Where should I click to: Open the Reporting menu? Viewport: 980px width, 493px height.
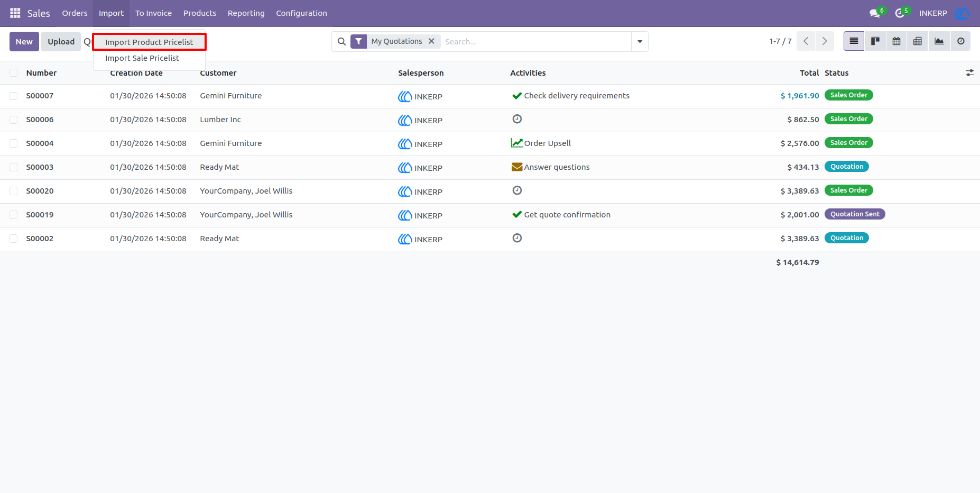(246, 13)
